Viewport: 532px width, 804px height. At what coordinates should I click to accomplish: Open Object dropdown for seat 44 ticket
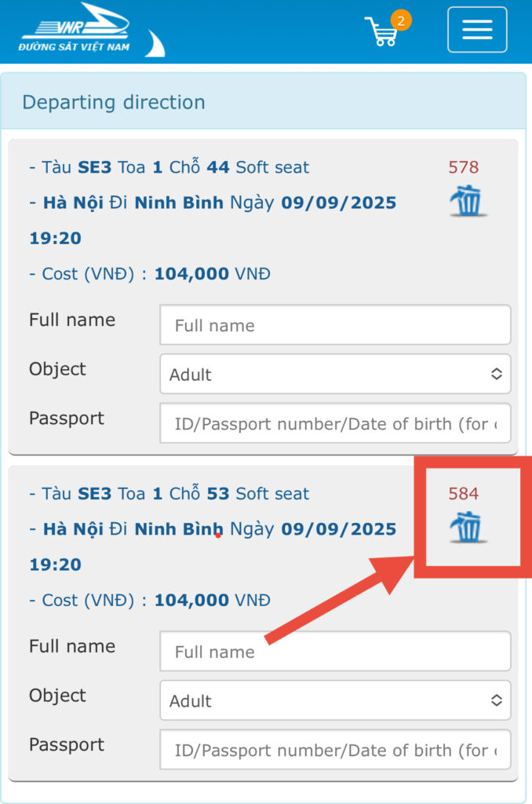(335, 374)
